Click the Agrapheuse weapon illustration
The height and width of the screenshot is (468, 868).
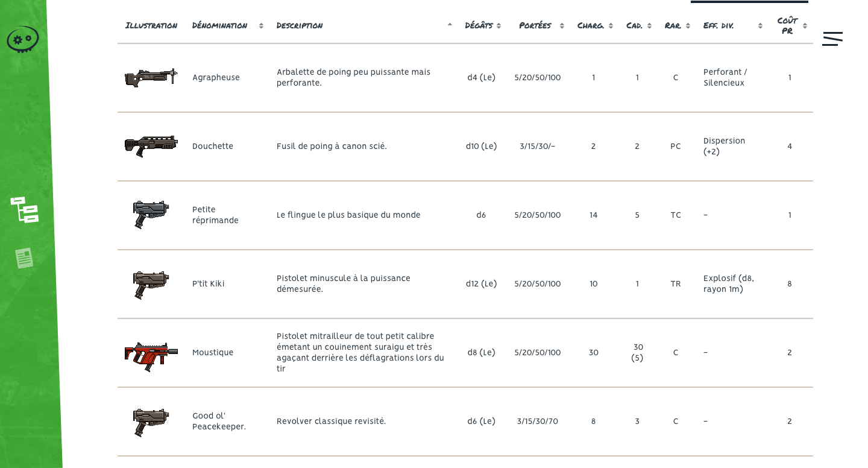(151, 78)
